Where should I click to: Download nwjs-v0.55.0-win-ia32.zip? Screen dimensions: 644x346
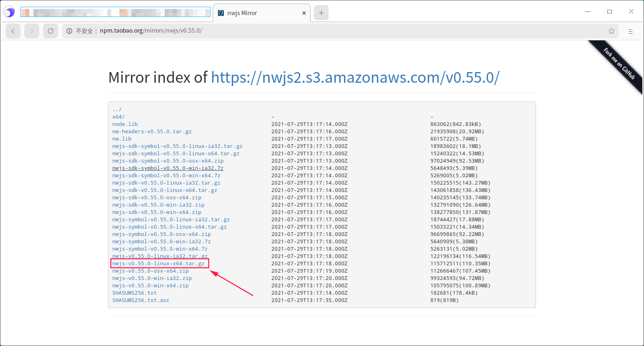[x=152, y=278]
